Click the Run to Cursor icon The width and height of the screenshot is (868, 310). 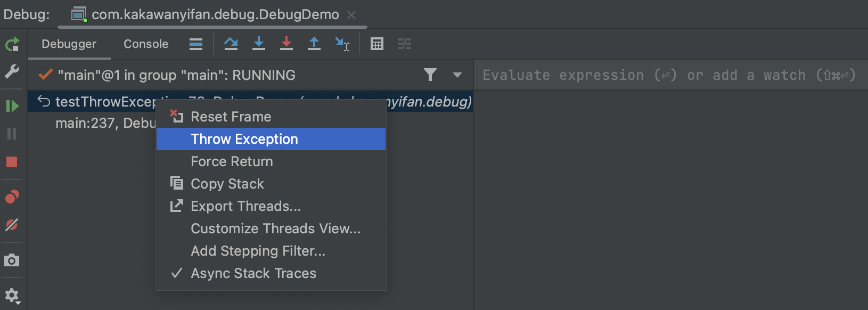click(x=342, y=44)
